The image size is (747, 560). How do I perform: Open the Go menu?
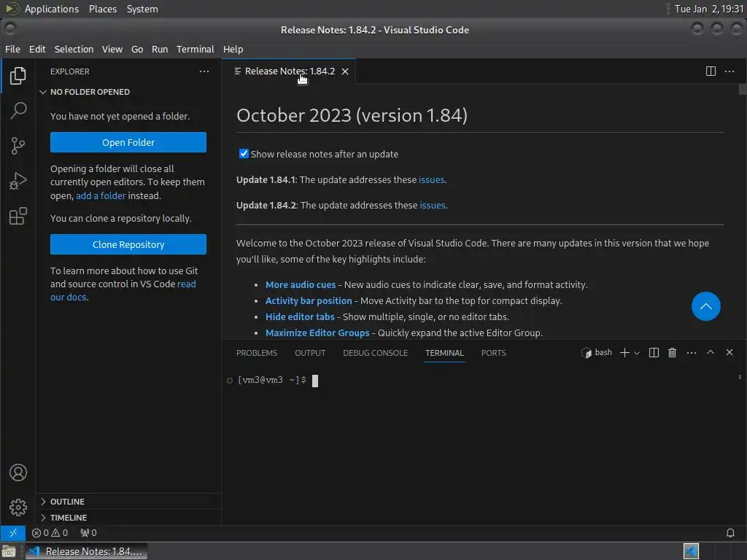point(137,49)
